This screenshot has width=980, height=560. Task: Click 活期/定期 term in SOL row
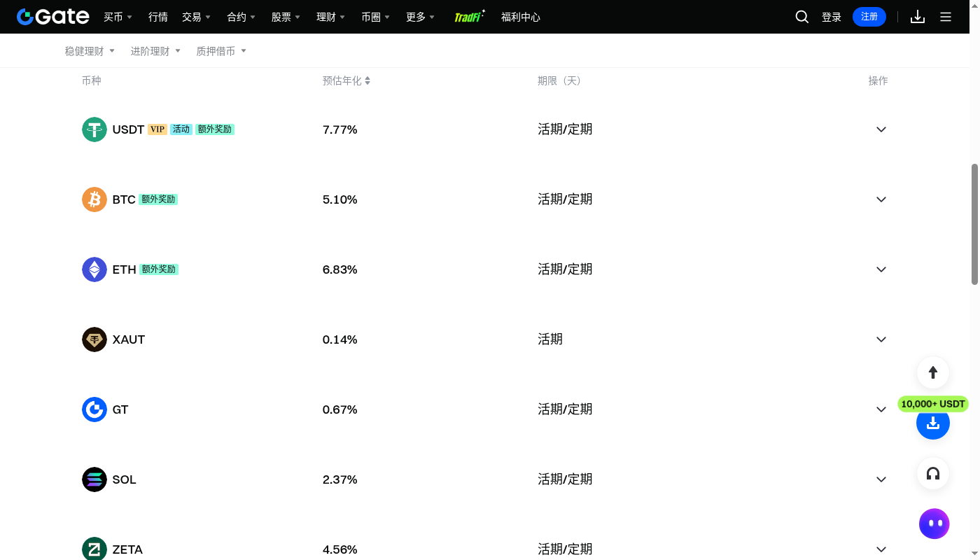coord(565,479)
